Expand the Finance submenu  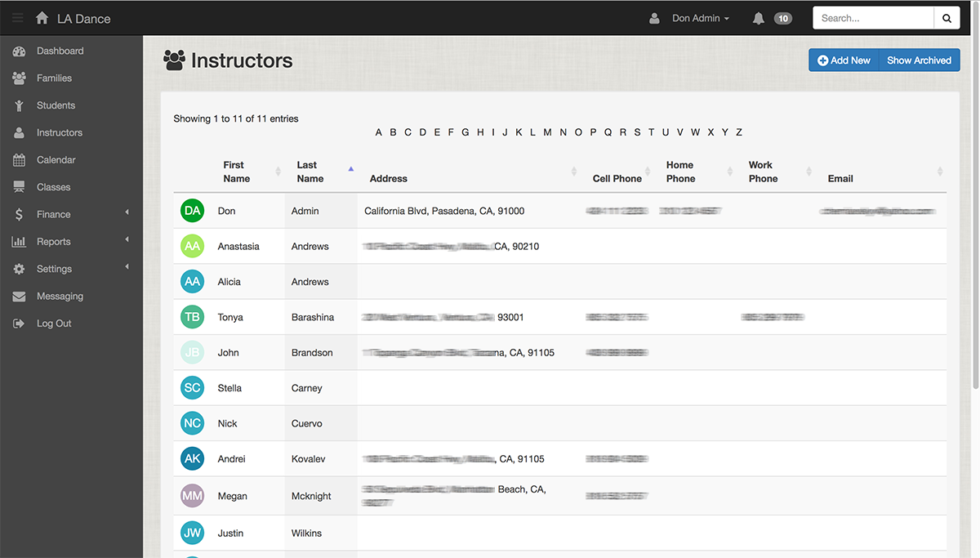pyautogui.click(x=54, y=214)
